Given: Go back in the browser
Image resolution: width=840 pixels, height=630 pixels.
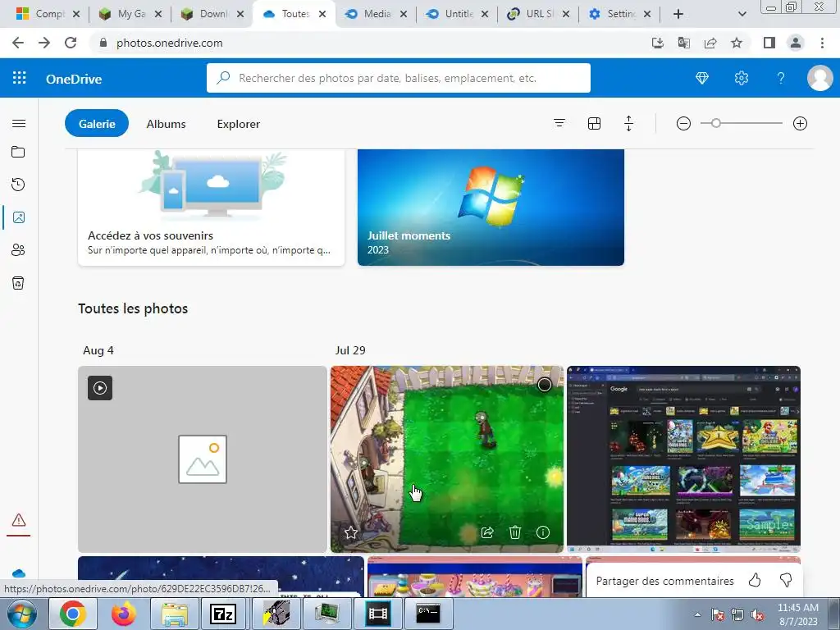Looking at the screenshot, I should (18, 43).
